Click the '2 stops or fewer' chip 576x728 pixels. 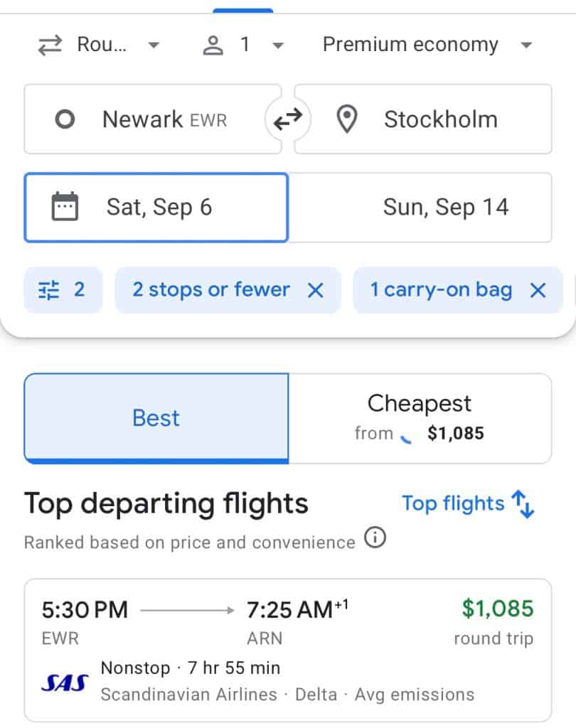click(x=211, y=290)
